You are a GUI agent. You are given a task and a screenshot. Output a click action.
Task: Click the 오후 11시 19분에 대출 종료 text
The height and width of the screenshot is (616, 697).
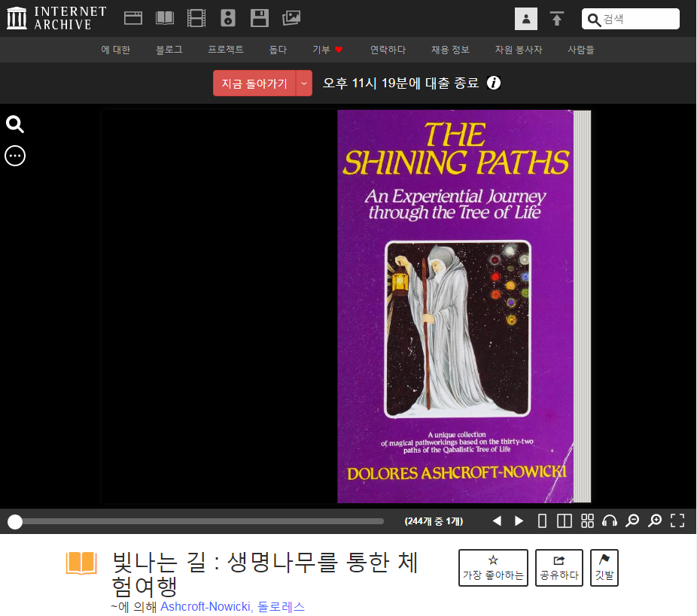coord(400,83)
